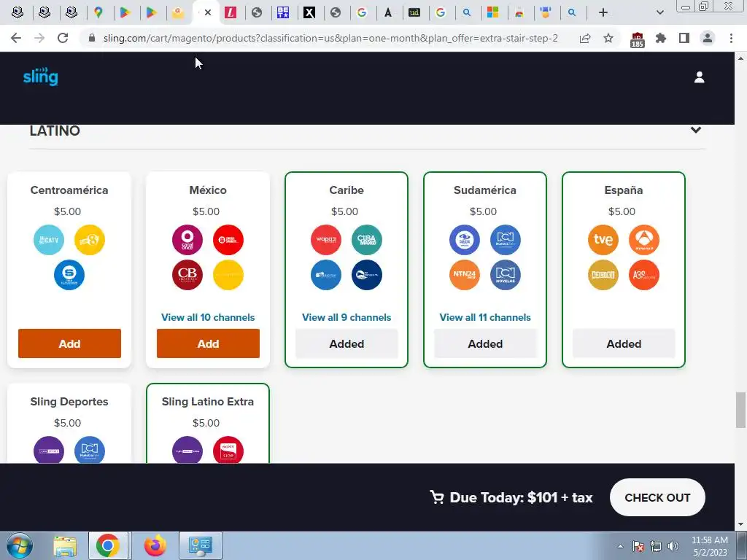Viewport: 747px width, 560px height.
Task: Switch to the Google Maps tab
Action: pyautogui.click(x=98, y=12)
